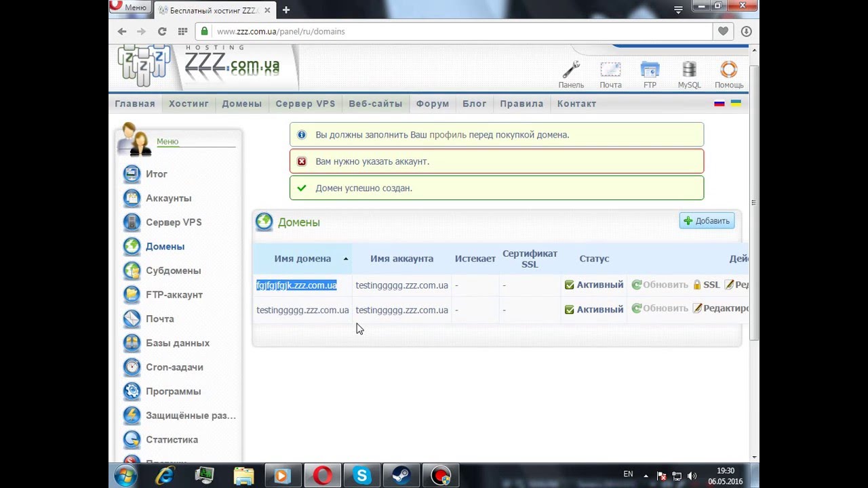Click the Почта sidebar icon
The width and height of the screenshot is (868, 488).
[132, 319]
